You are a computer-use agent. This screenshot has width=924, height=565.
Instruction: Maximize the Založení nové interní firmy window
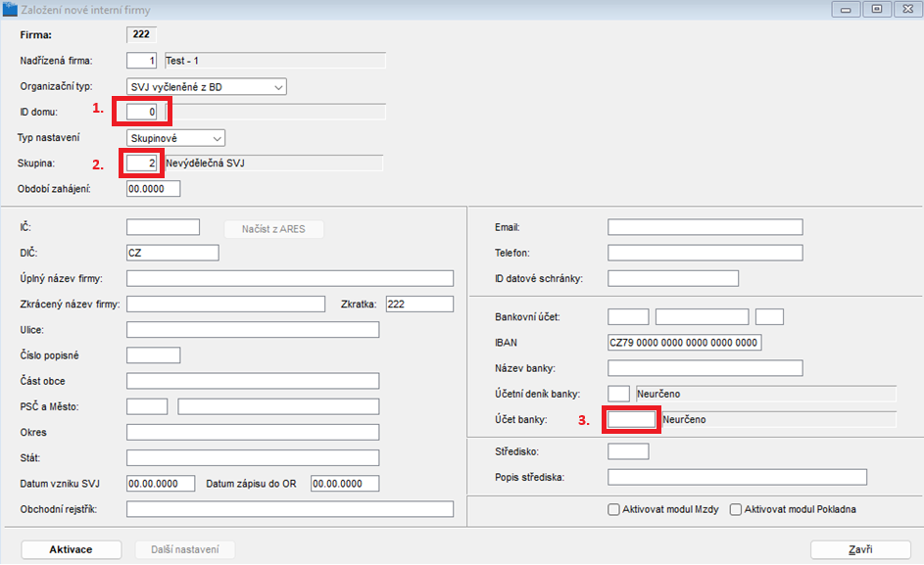coord(877,10)
